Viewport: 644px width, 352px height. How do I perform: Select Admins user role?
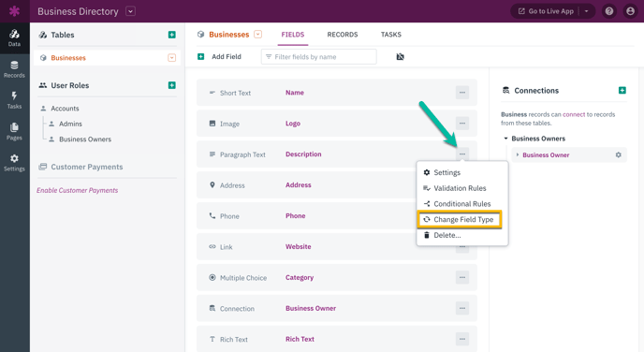pyautogui.click(x=70, y=124)
